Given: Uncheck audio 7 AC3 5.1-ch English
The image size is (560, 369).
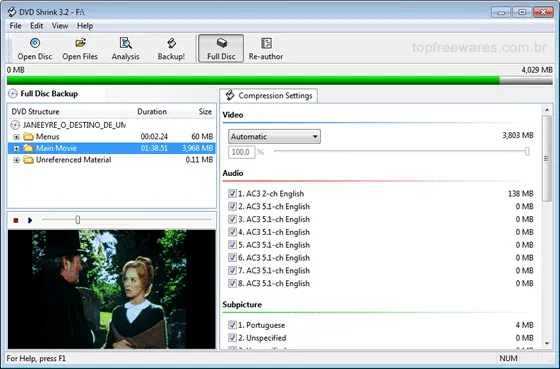Looking at the screenshot, I should tap(232, 270).
